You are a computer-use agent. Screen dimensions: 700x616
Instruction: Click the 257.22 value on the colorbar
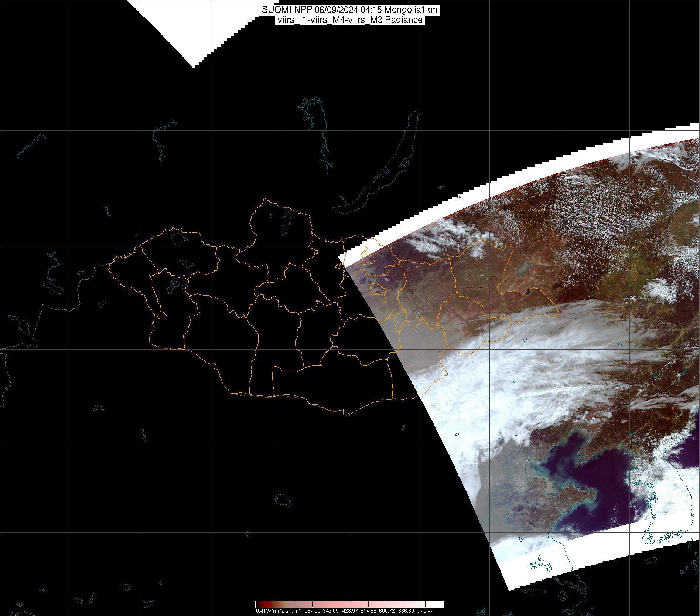(313, 611)
